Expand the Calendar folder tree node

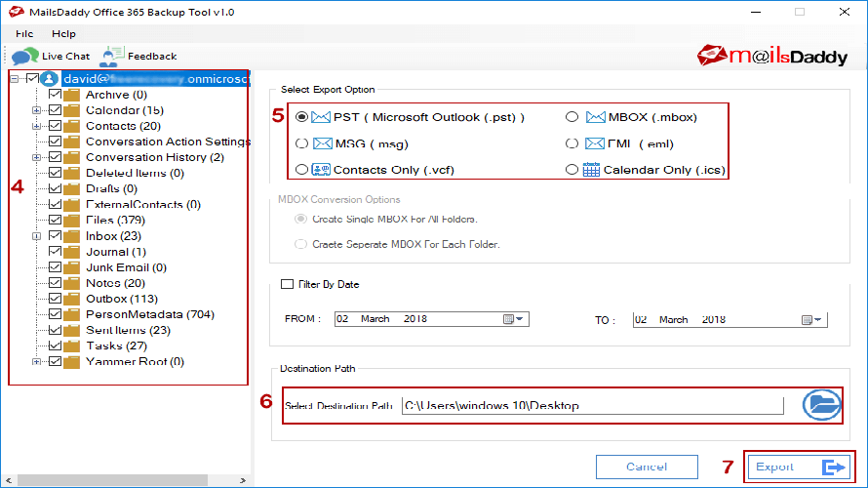pos(37,110)
